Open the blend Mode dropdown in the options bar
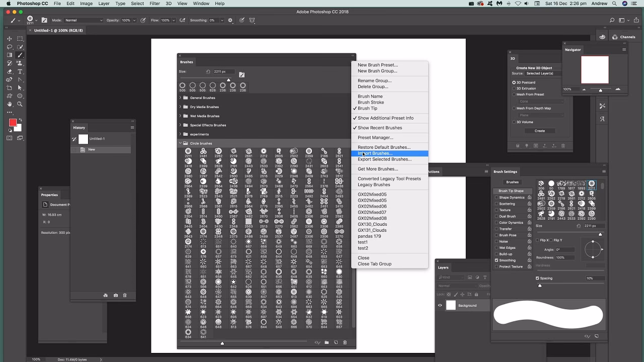The width and height of the screenshot is (644, 362). tap(83, 20)
